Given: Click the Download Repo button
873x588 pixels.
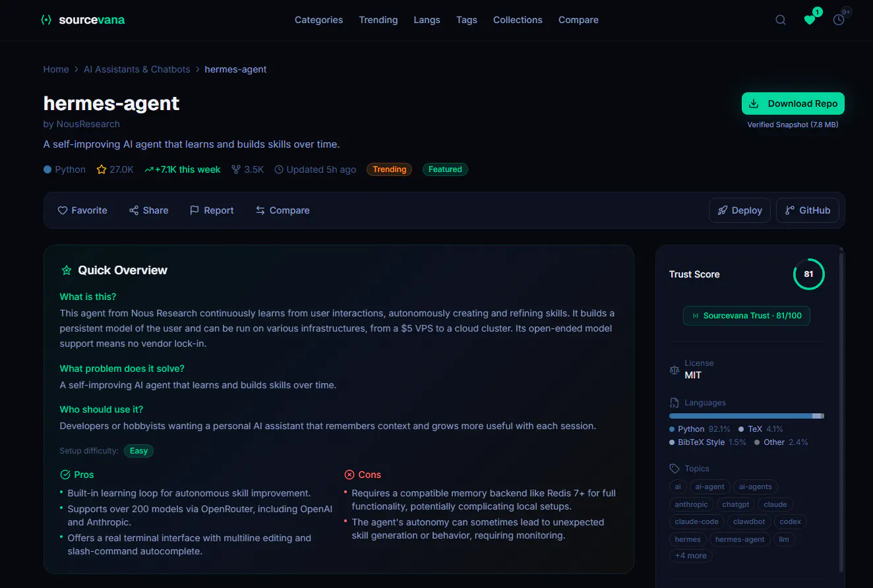Looking at the screenshot, I should tap(793, 103).
